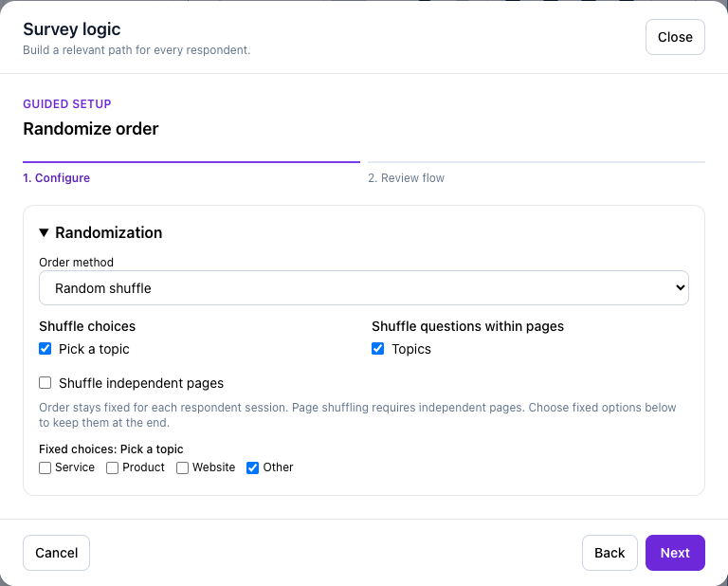Click the Back button
The width and height of the screenshot is (728, 586).
point(610,553)
